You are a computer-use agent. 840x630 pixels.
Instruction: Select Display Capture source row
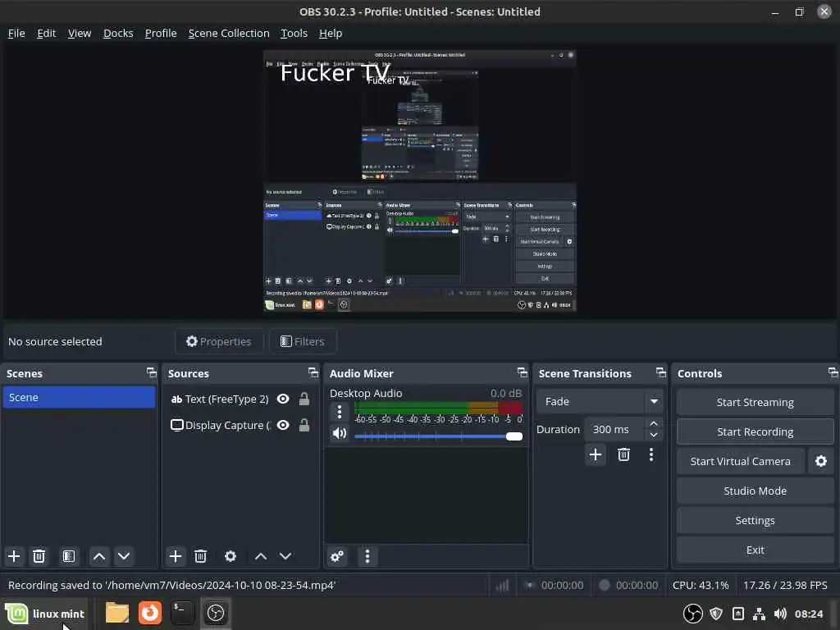point(240,425)
